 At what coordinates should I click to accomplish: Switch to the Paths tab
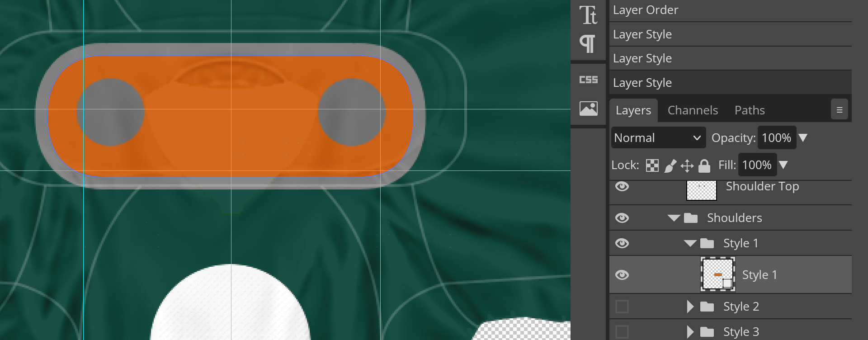749,110
